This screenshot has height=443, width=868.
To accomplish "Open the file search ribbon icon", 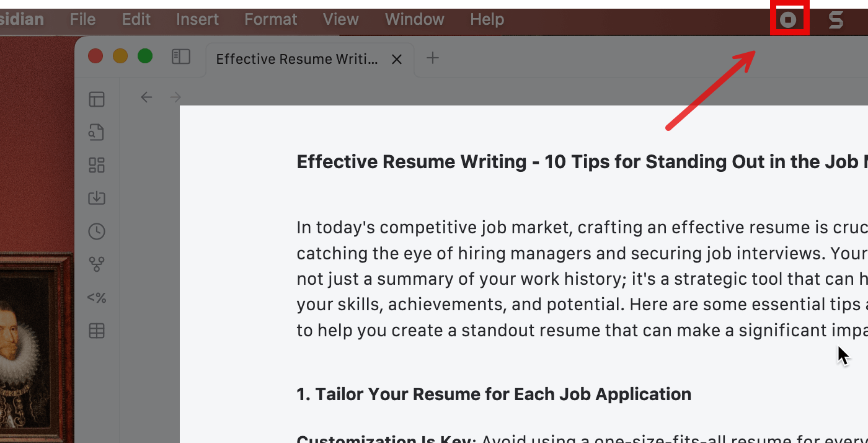I will [97, 132].
